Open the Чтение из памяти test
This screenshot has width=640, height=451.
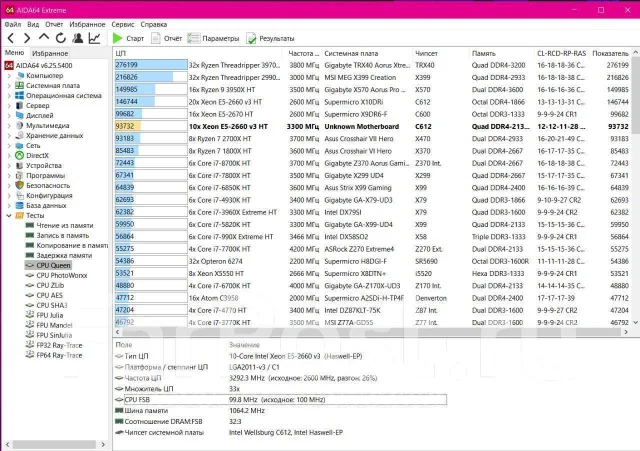point(59,225)
